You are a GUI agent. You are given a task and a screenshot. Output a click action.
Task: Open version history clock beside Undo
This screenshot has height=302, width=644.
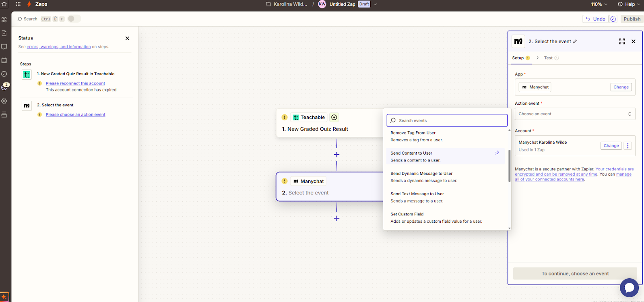613,19
